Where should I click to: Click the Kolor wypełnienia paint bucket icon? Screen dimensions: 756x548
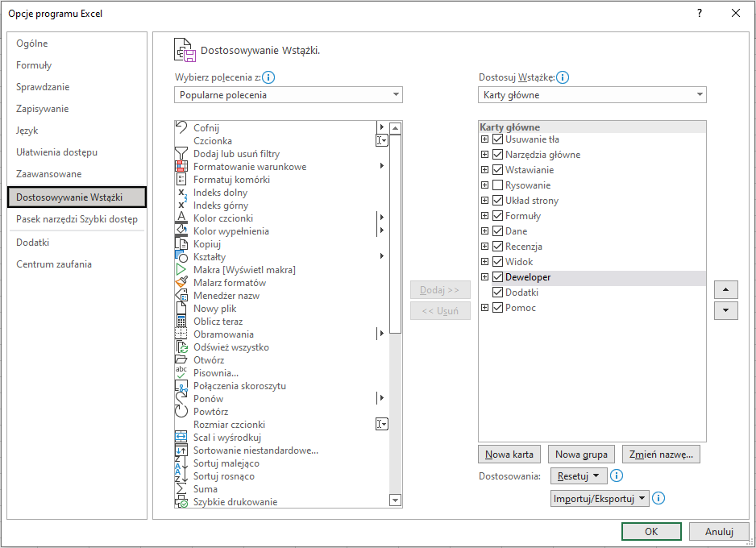click(181, 230)
